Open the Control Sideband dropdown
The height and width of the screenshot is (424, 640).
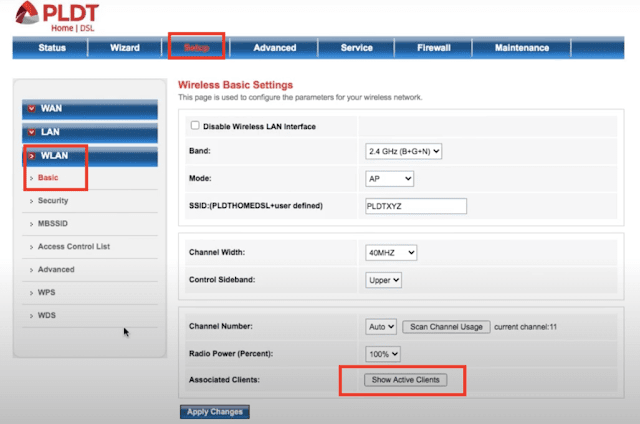click(383, 280)
